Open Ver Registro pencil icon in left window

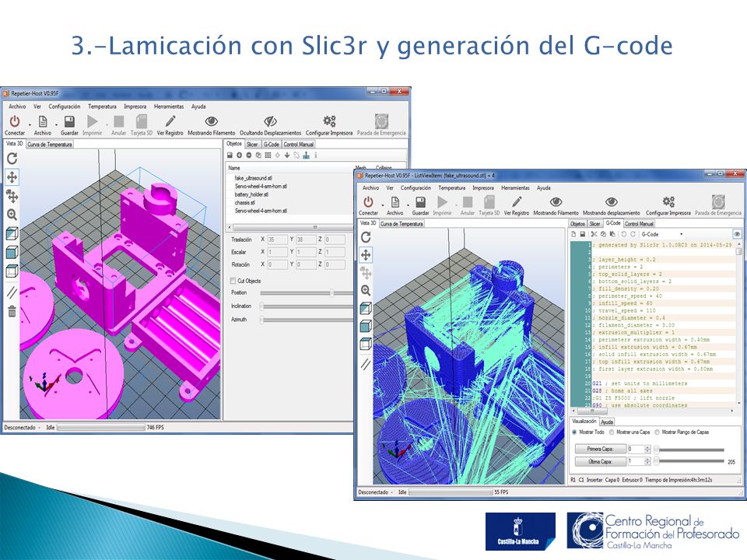pos(170,121)
